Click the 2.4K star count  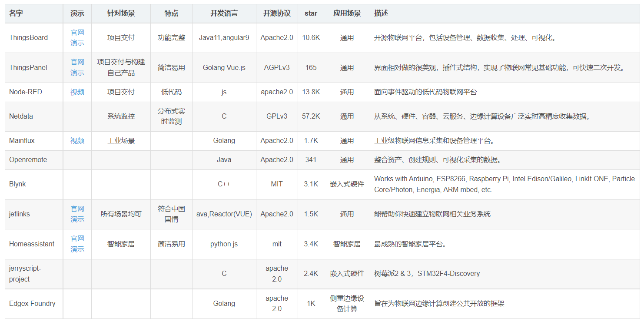point(311,274)
